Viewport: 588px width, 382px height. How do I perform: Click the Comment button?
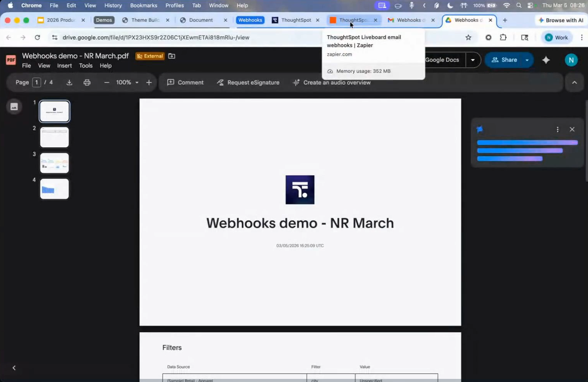pyautogui.click(x=185, y=82)
